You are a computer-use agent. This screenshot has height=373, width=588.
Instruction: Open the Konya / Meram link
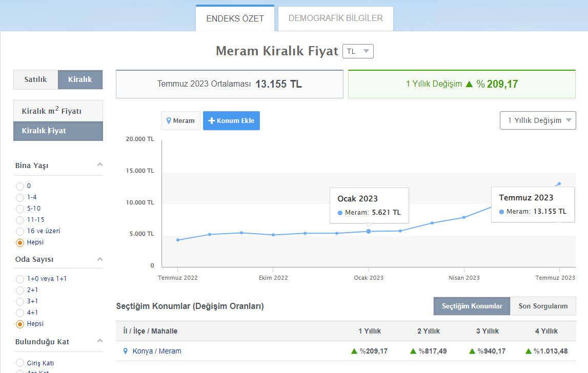(x=157, y=351)
